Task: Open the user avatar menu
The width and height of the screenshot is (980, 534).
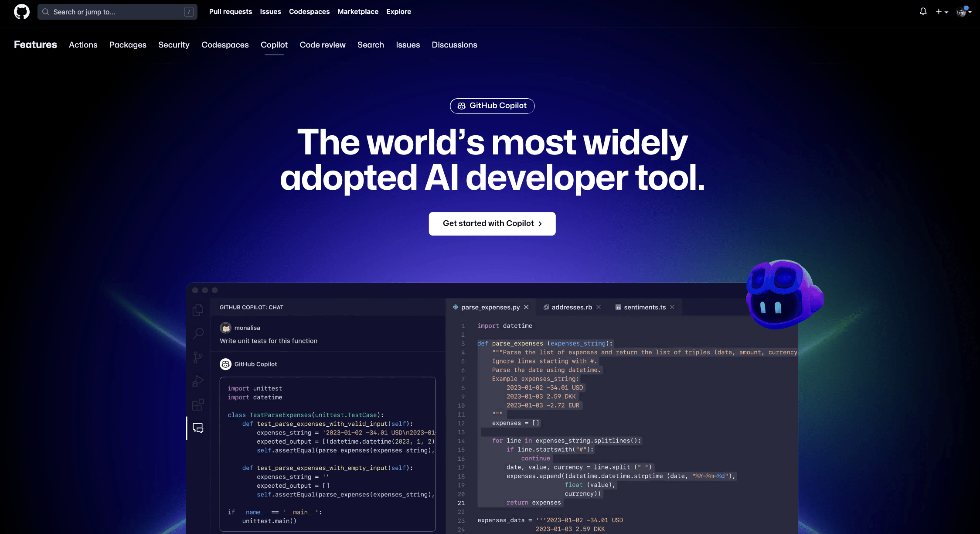Action: tap(963, 12)
